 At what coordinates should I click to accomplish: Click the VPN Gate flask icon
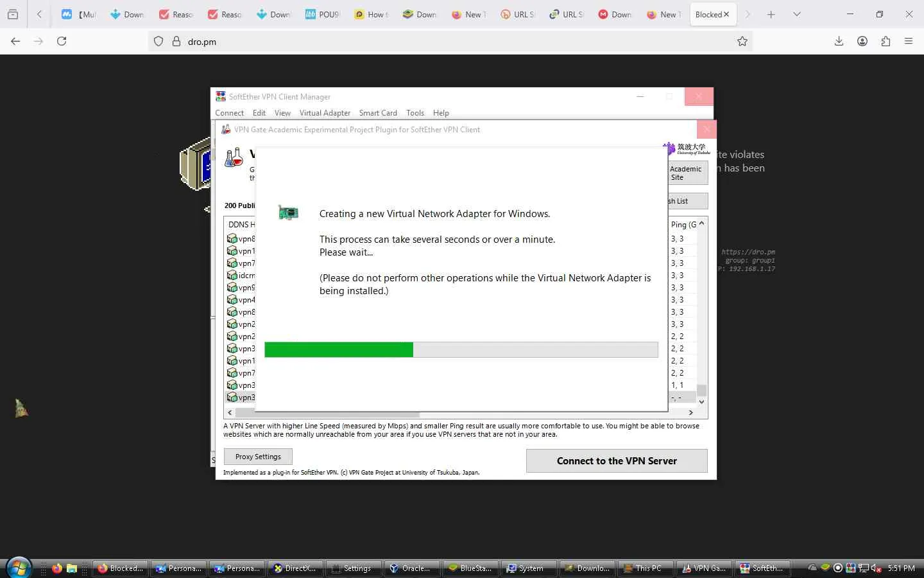234,157
